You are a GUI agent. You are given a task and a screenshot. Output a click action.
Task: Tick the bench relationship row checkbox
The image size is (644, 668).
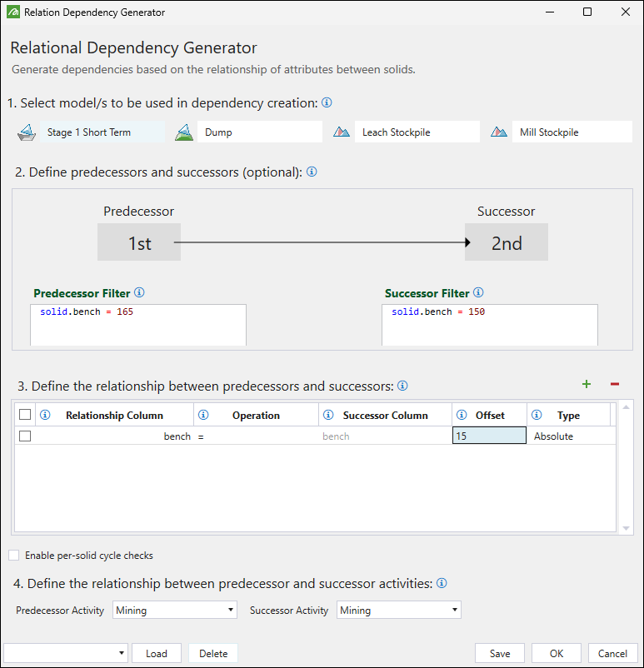[25, 436]
